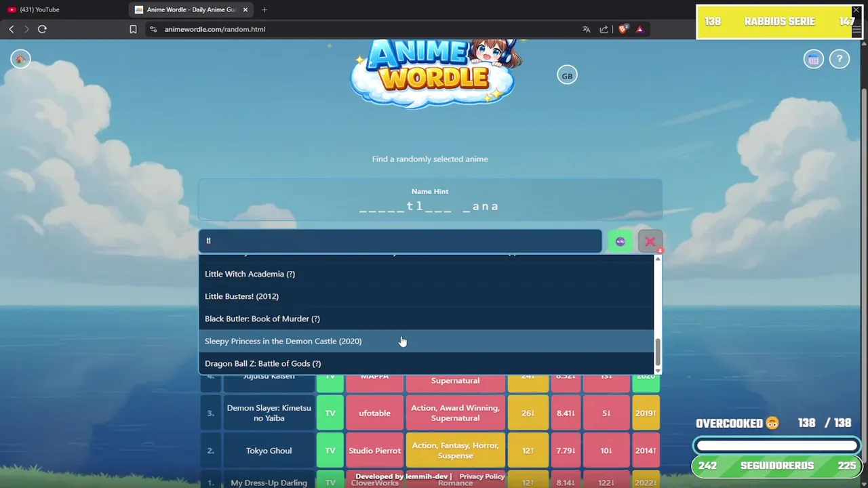The width and height of the screenshot is (868, 488).
Task: Click Demon Slayer: Kimetsu no Yaiba cell
Action: pyautogui.click(x=269, y=413)
